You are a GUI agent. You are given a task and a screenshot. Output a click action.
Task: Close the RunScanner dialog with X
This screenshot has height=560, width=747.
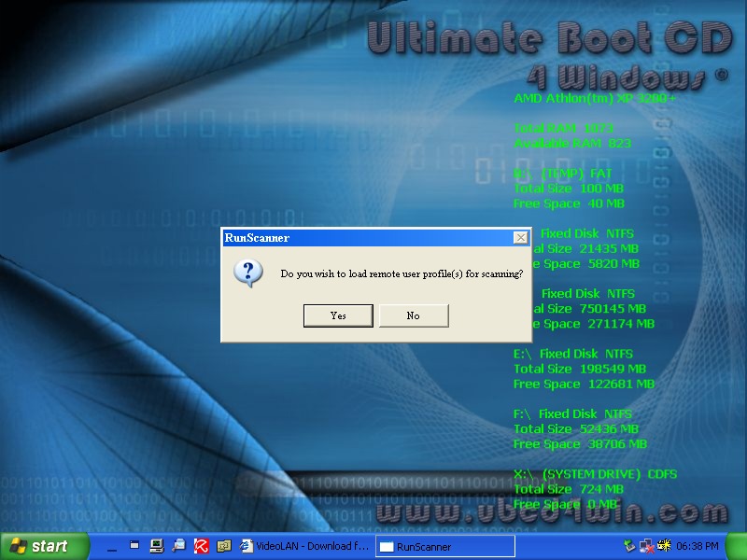click(520, 238)
